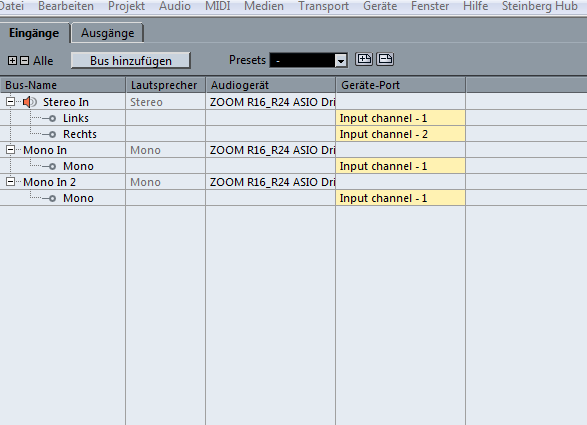This screenshot has width=587, height=425.
Task: Open the Presets dropdown list
Action: (341, 60)
